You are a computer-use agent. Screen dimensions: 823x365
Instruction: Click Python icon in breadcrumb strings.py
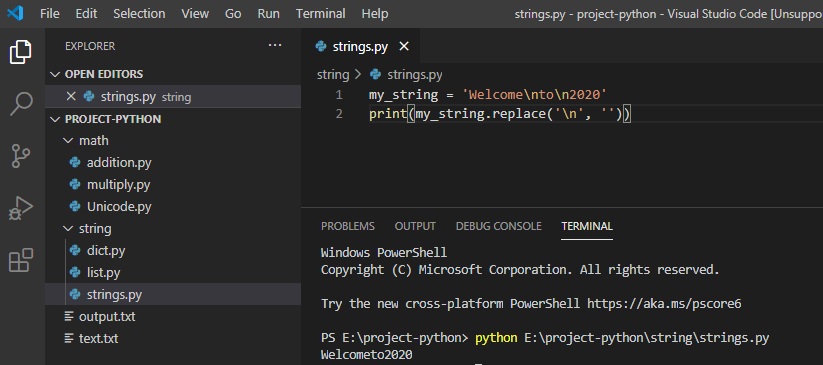[x=375, y=75]
